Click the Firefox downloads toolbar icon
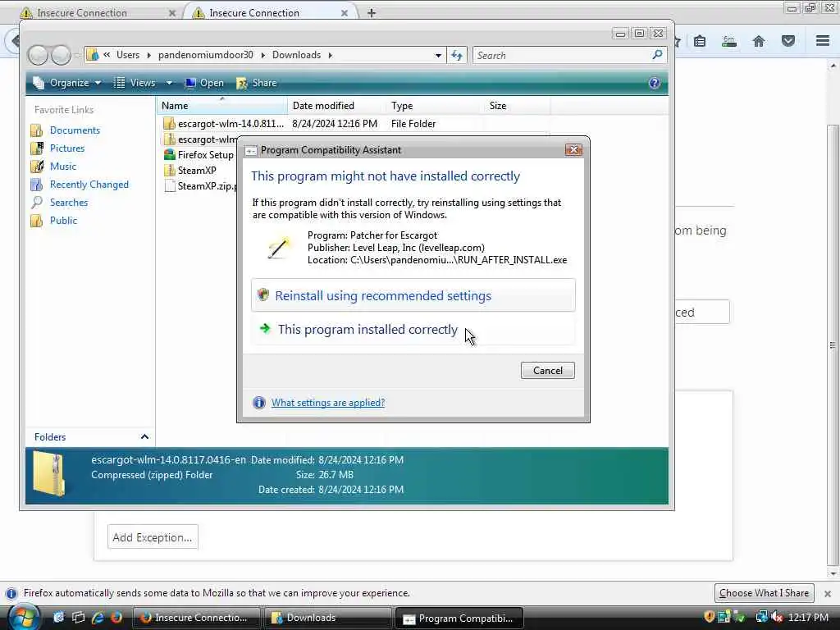Image resolution: width=840 pixels, height=630 pixels. (729, 41)
